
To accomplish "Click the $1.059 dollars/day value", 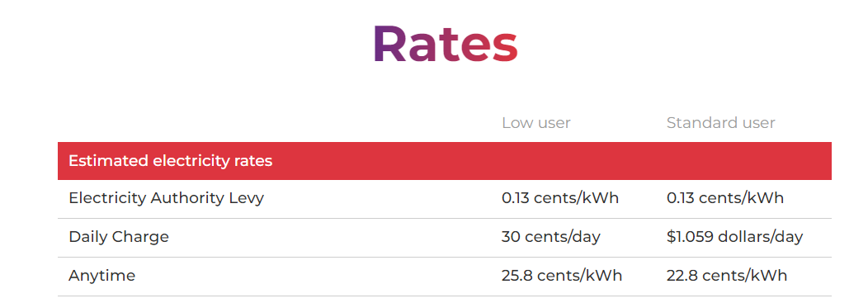I will click(x=734, y=237).
